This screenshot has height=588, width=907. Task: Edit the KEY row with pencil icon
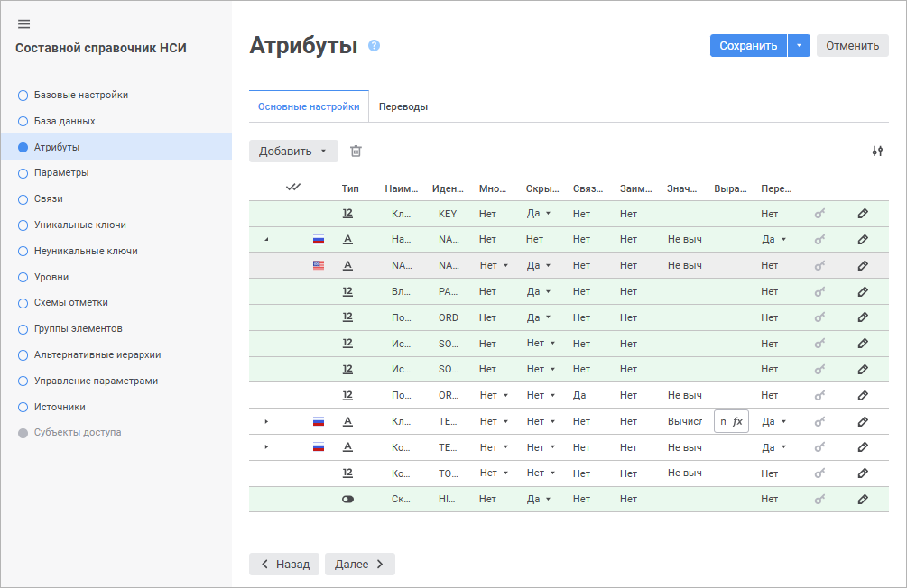(863, 214)
